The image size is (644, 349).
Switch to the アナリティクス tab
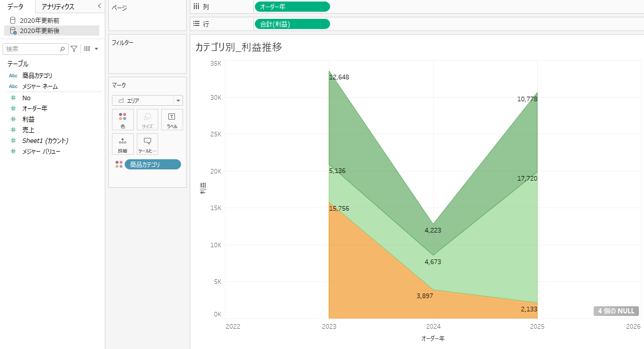58,7
